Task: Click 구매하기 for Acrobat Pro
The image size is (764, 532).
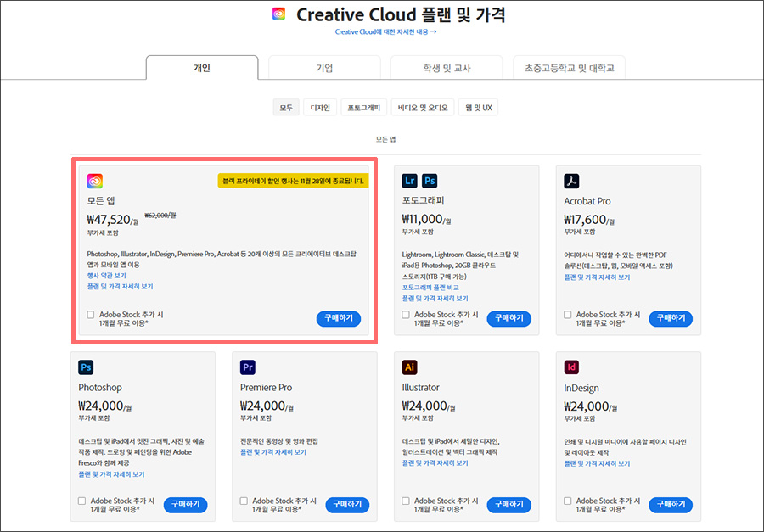Action: click(671, 318)
